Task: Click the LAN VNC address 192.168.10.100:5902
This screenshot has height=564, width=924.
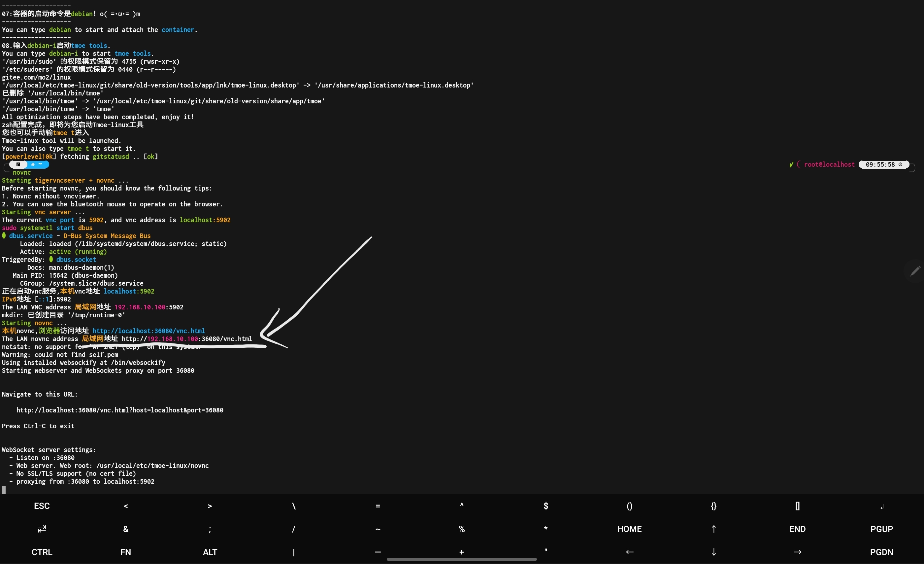Action: pos(149,307)
